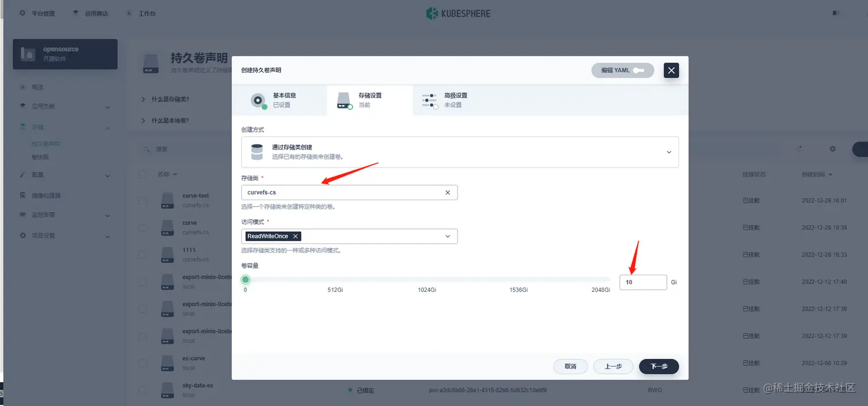Open the es-curve volume link
868x406 pixels.
(193, 358)
